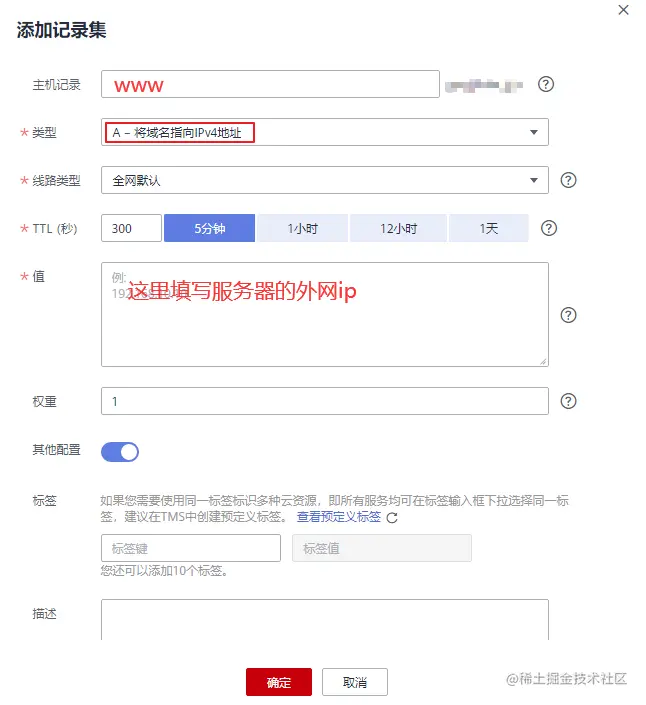This screenshot has height=705, width=646.
Task: Click the 权重 weight input box
Action: coord(325,401)
